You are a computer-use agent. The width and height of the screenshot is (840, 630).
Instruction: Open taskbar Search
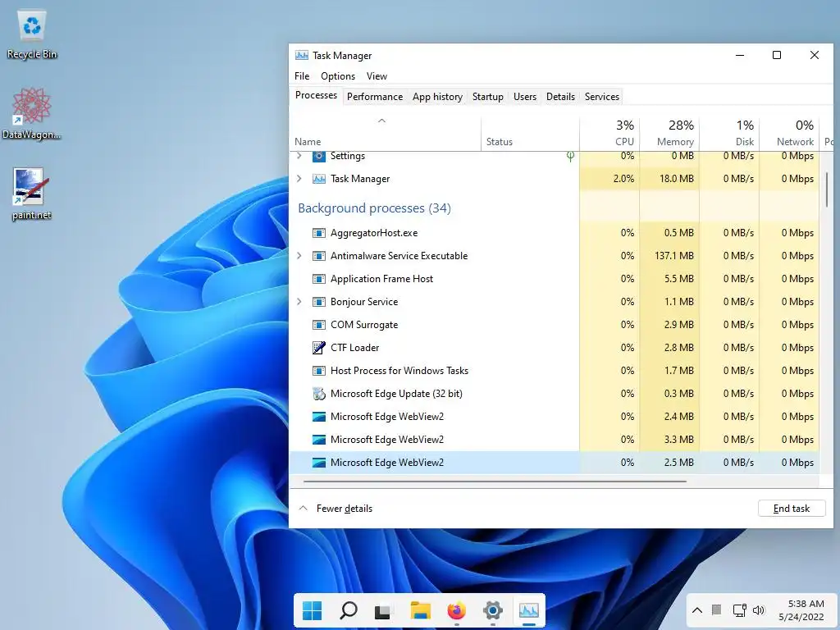[x=348, y=610]
